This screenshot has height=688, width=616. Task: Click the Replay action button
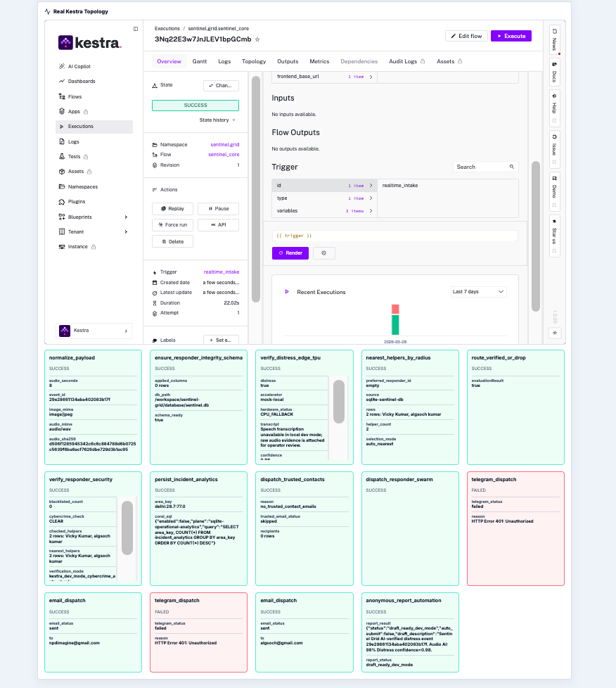tap(172, 209)
